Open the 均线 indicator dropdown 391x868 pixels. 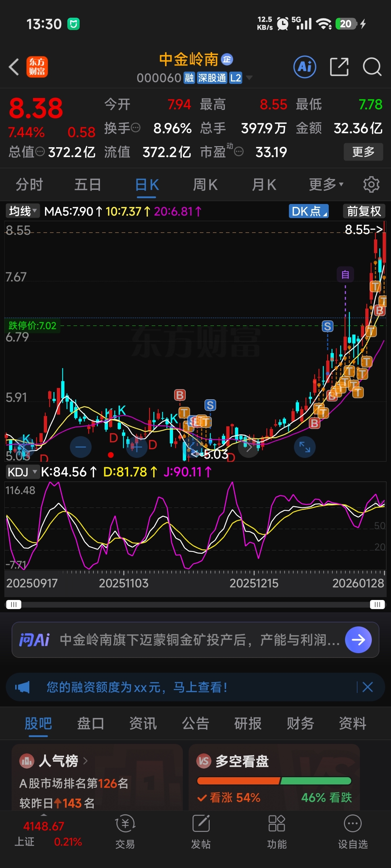pyautogui.click(x=22, y=211)
